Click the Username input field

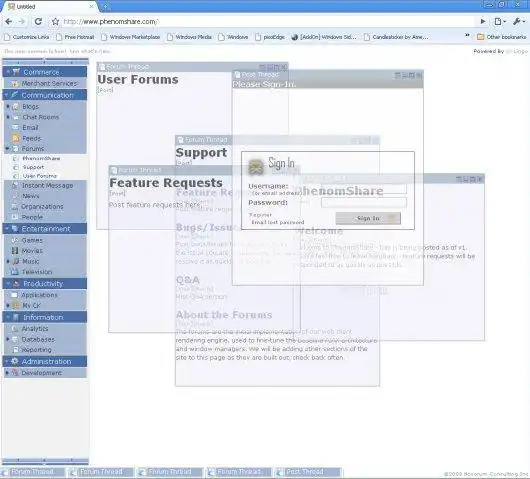point(364,188)
